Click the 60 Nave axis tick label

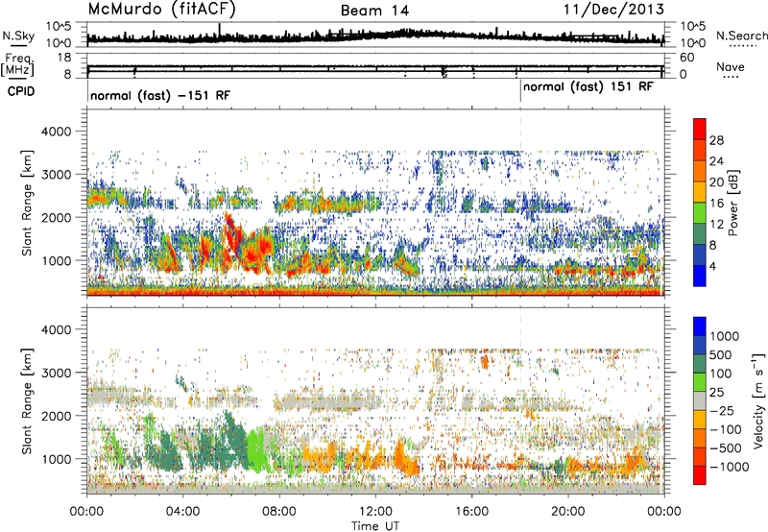(x=687, y=58)
